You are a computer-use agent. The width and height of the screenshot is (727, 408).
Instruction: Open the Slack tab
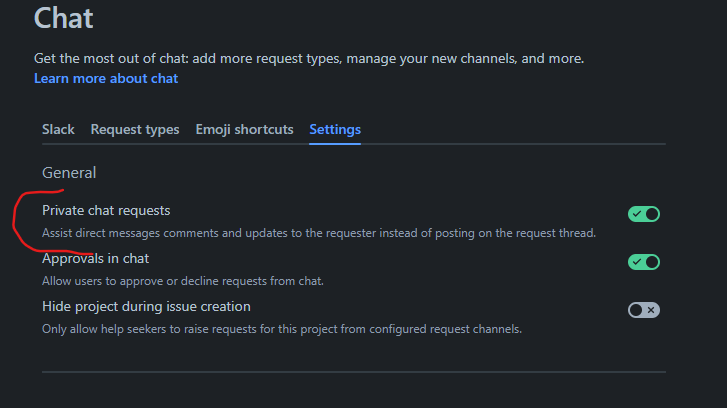(x=58, y=130)
